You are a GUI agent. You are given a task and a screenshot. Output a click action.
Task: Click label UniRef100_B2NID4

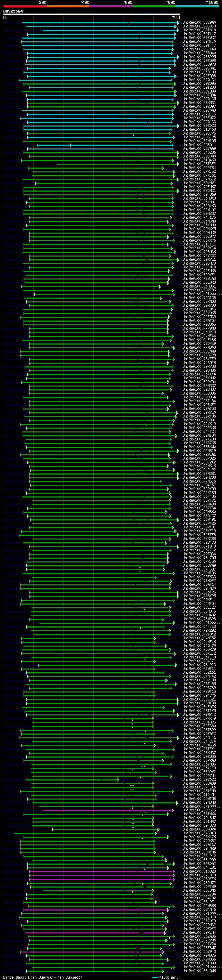199,435
